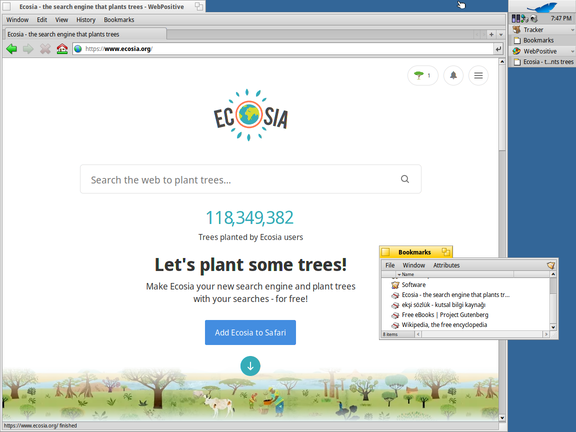Click the teal down-arrow circle button
This screenshot has width=576, height=432.
(x=251, y=366)
